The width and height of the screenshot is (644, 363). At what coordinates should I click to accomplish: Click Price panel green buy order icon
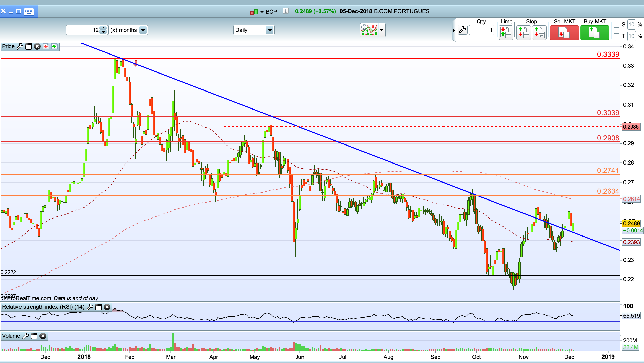pos(54,46)
